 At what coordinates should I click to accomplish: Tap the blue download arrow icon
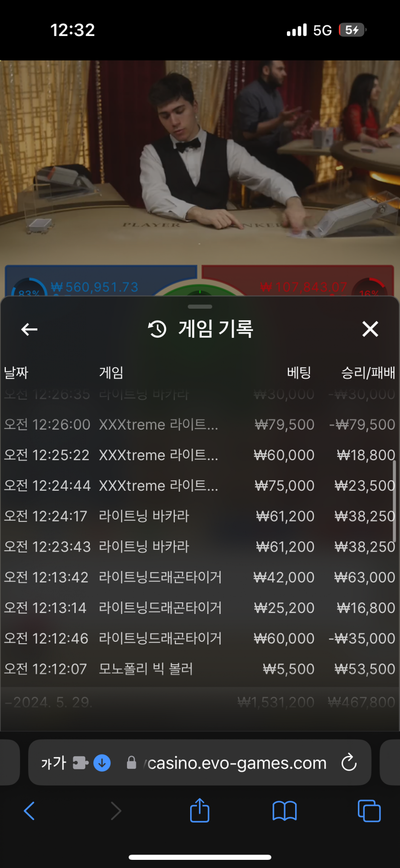point(102,763)
